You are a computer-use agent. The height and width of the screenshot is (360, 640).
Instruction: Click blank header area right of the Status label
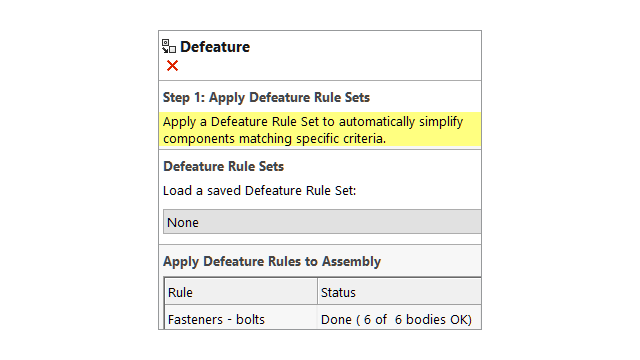coord(418,292)
